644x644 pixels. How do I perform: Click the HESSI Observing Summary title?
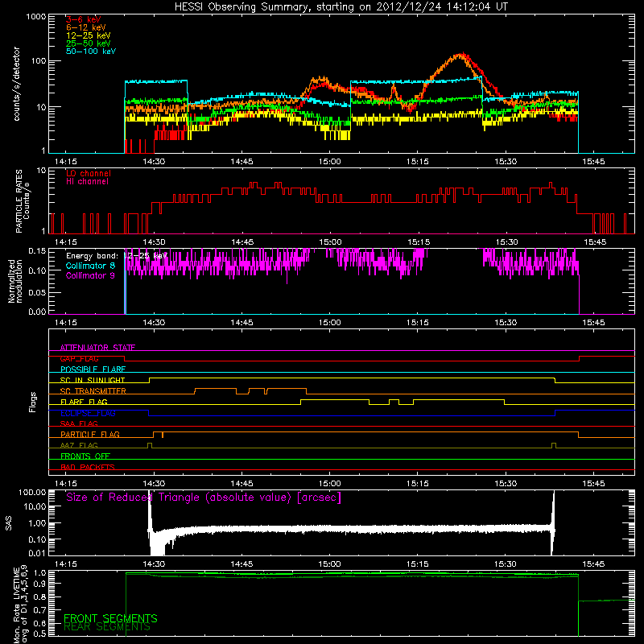341,7
